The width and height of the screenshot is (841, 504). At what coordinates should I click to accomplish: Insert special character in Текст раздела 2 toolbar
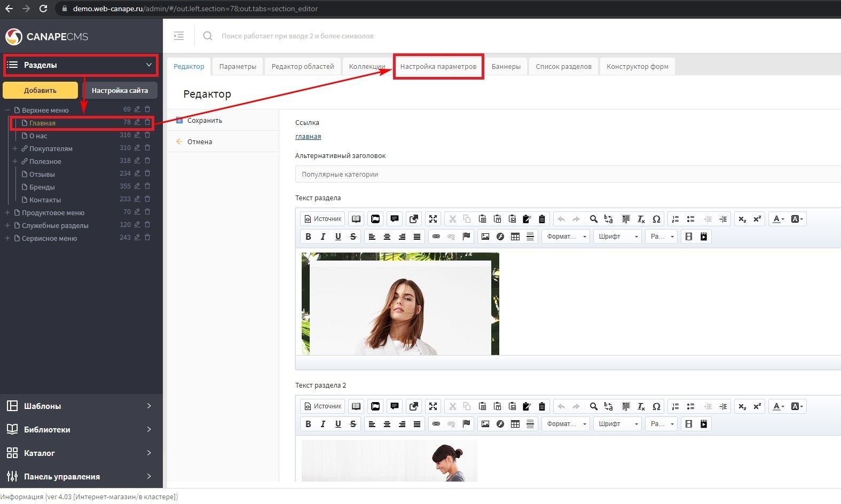coord(656,406)
